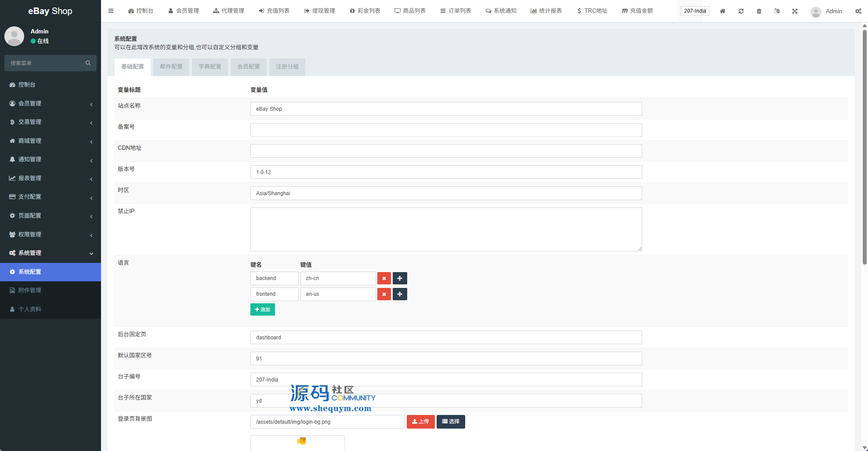Viewport: 868px width, 451px height.
Task: Click the fullscreen expand icon
Action: 795,11
